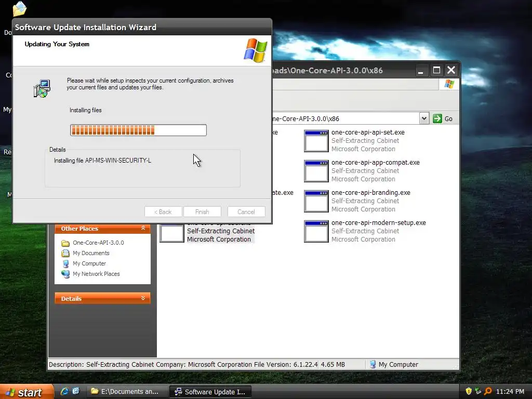Click the Installing files progress bar
The height and width of the screenshot is (399, 532).
[138, 130]
